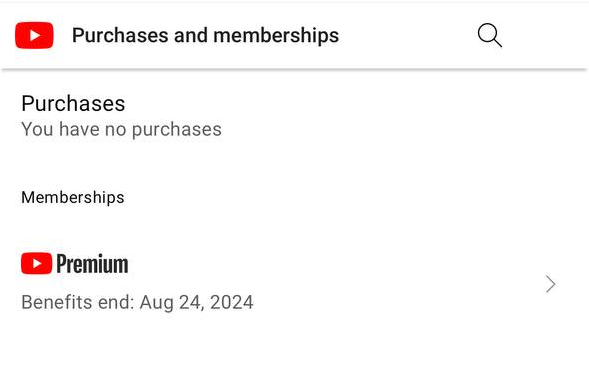Image resolution: width=589 pixels, height=367 pixels.
Task: Select the Memberships section heading
Action: (x=73, y=198)
